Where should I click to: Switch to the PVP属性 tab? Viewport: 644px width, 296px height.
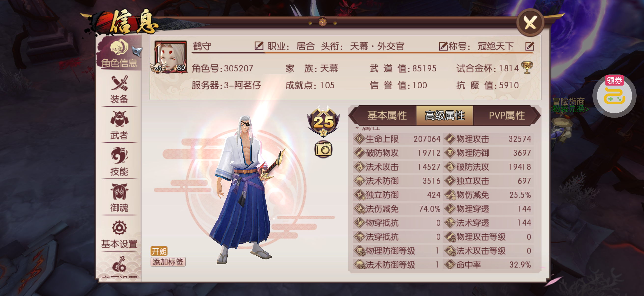[506, 115]
